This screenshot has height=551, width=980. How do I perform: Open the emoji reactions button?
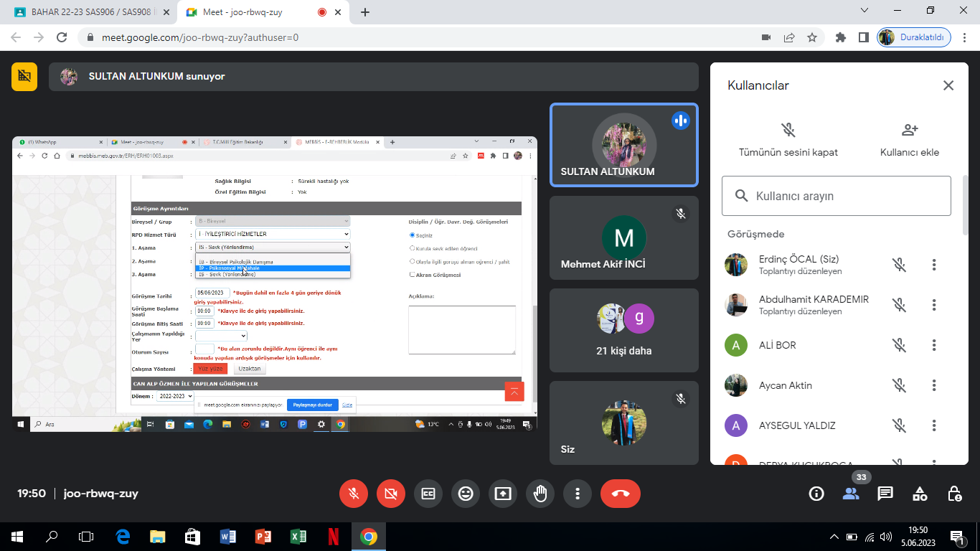[x=466, y=494]
